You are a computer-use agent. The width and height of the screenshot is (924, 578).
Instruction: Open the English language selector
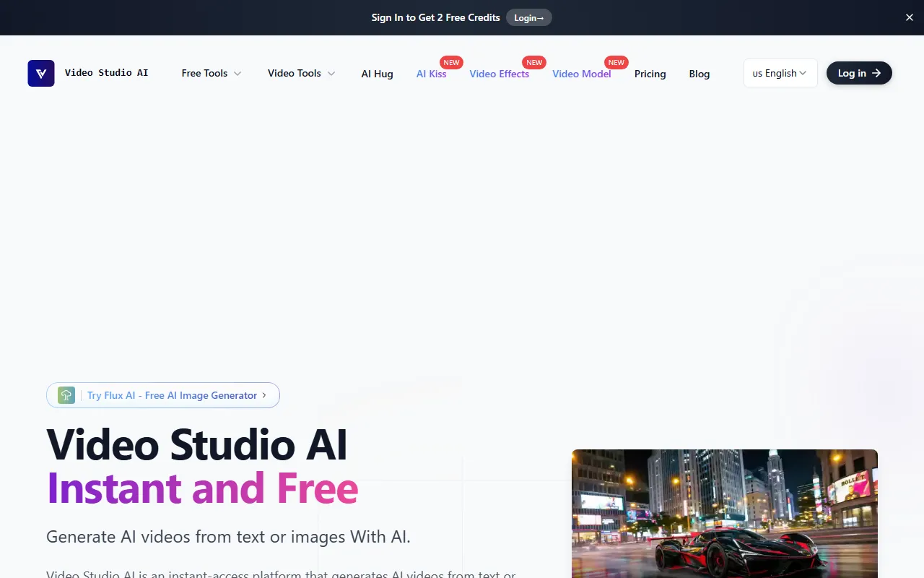(x=780, y=73)
